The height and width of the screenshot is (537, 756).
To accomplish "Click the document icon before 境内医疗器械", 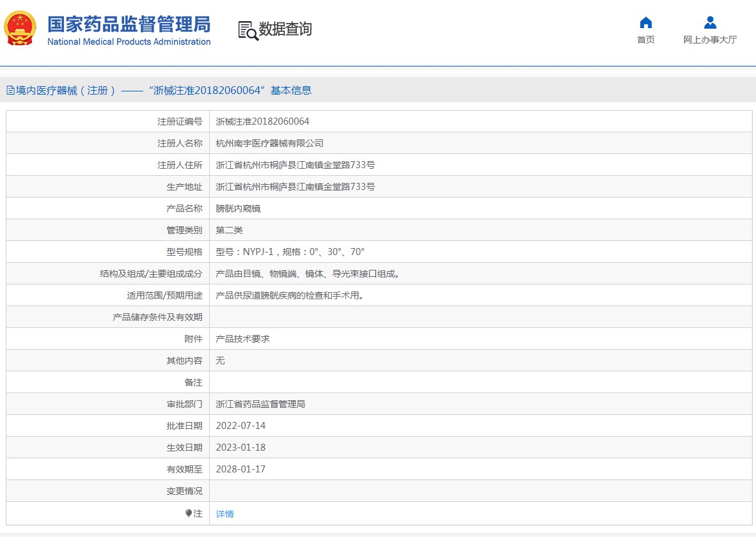I will coord(10,90).
